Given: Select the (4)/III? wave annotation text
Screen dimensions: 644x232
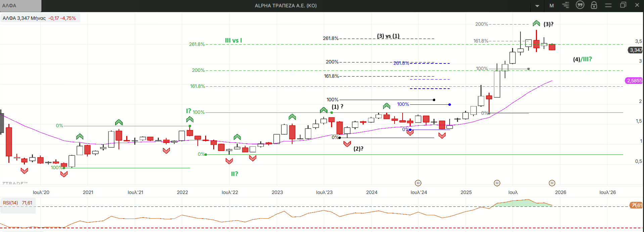Looking at the screenshot, I should (x=582, y=59).
